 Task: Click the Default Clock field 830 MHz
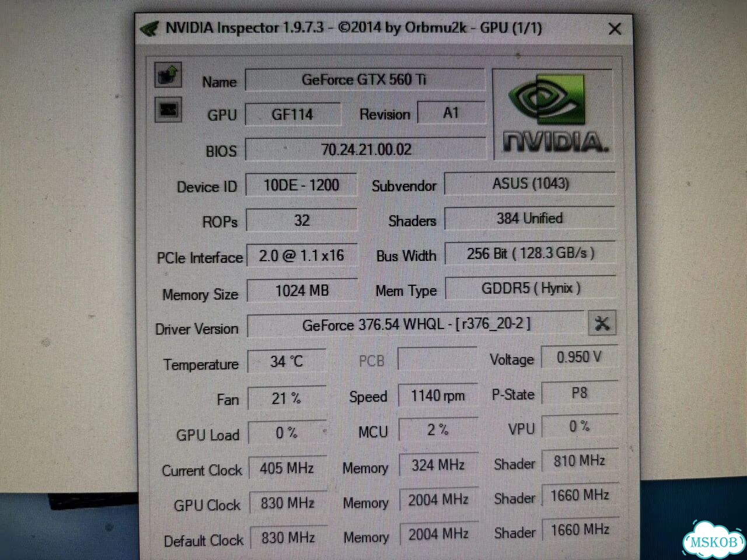(x=288, y=537)
